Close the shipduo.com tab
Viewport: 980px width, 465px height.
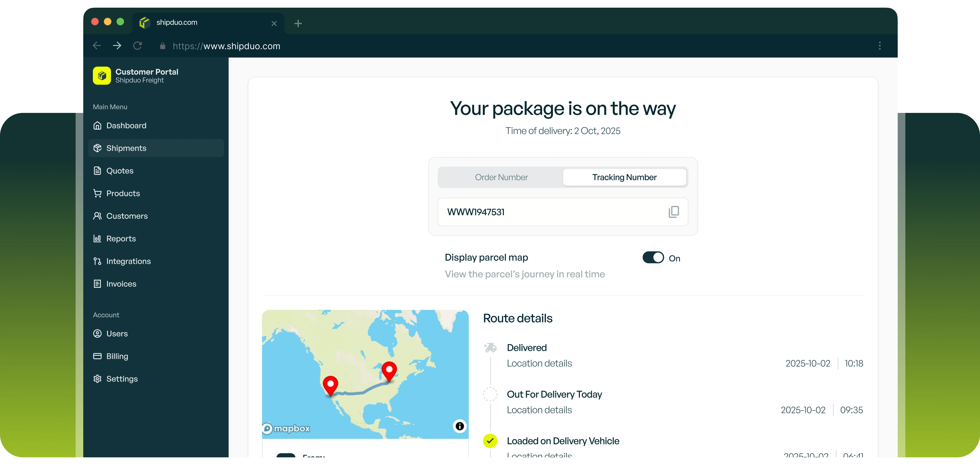tap(274, 24)
